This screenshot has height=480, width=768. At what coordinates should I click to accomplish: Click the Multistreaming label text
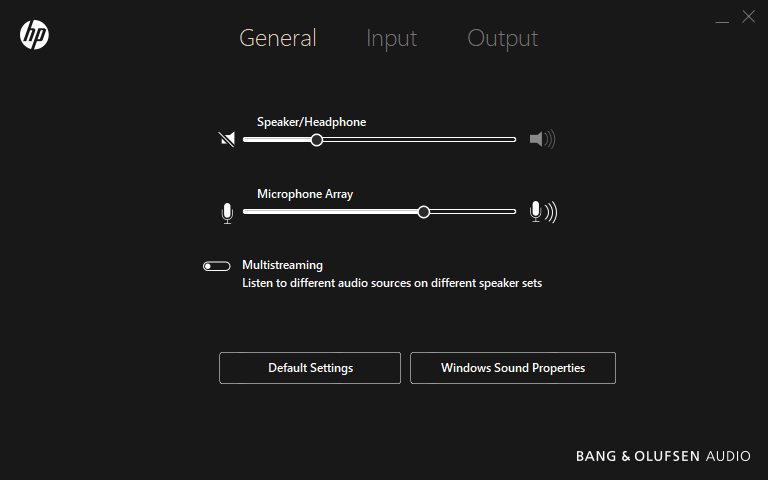click(x=282, y=265)
